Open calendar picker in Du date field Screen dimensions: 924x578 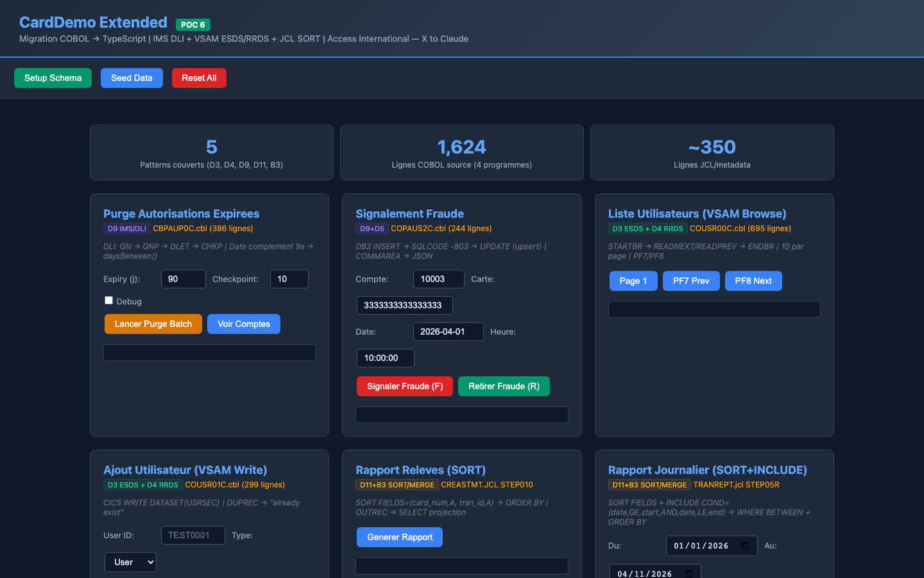click(x=745, y=546)
